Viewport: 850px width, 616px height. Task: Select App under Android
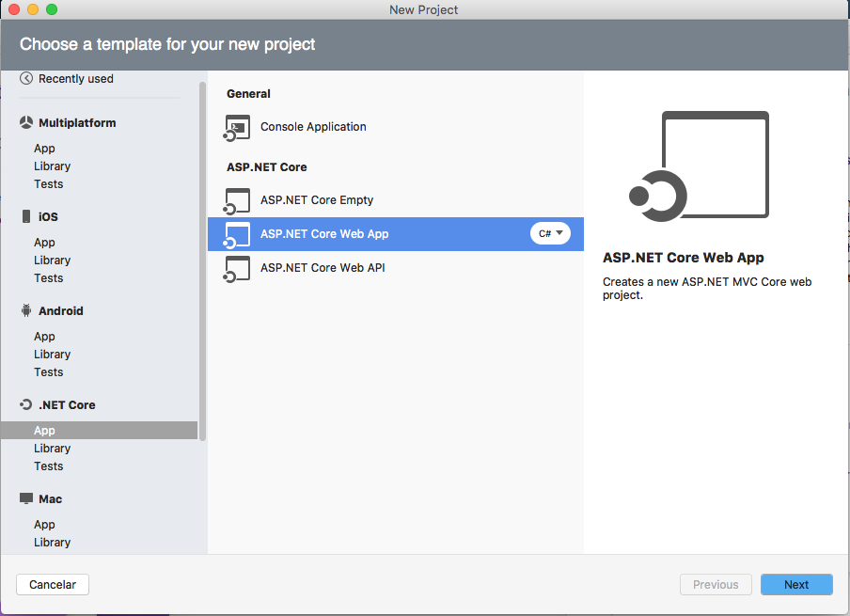point(44,336)
